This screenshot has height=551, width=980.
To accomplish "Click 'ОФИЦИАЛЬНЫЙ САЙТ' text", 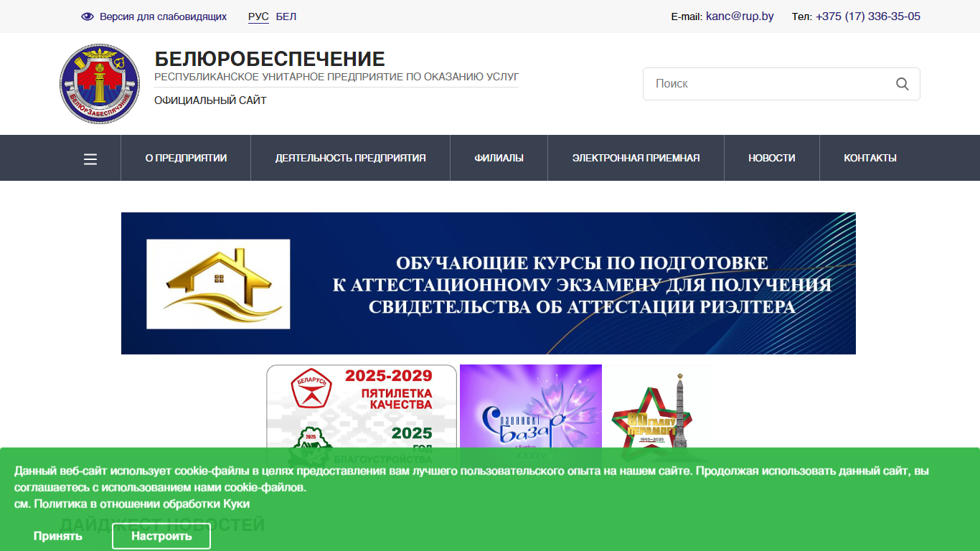I will pos(210,100).
